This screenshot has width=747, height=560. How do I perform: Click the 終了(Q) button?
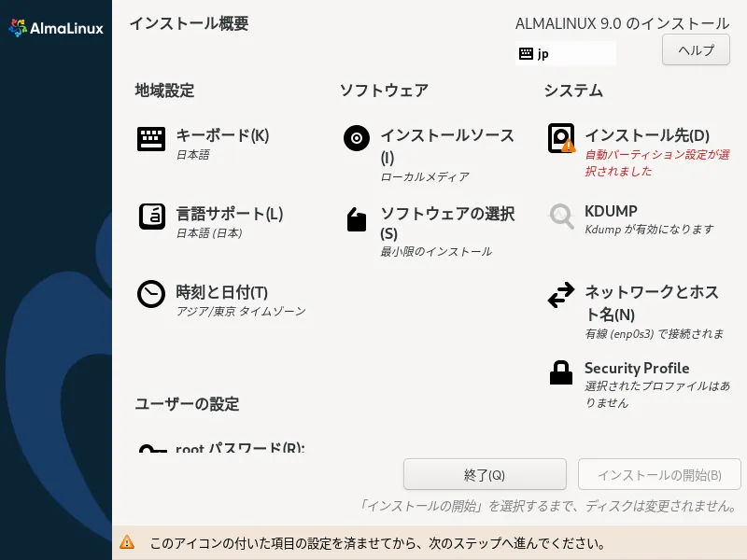point(485,474)
